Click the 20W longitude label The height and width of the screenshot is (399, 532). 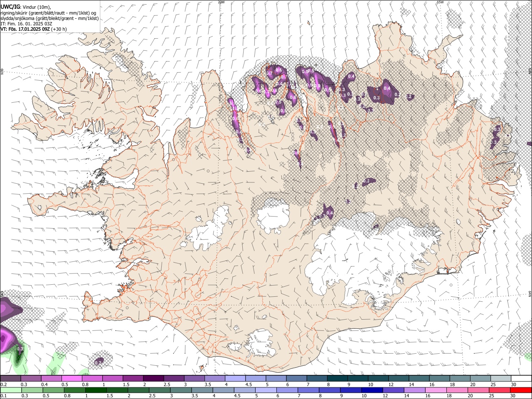(221, 2)
